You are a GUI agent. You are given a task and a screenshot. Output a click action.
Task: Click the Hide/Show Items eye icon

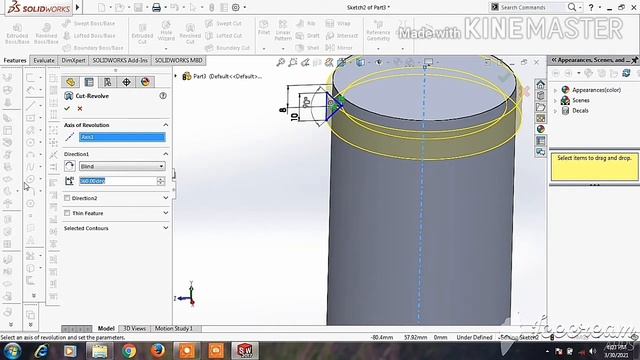coord(378,62)
